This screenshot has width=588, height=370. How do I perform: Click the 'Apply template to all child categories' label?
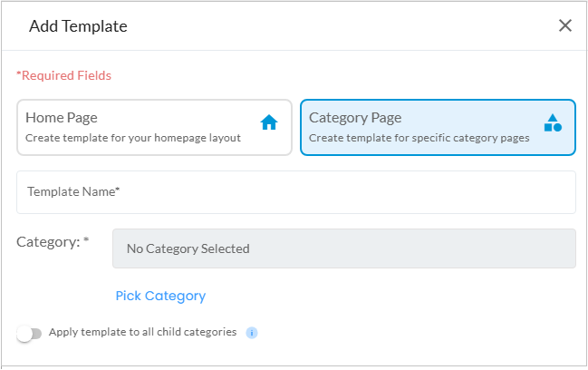(x=142, y=332)
